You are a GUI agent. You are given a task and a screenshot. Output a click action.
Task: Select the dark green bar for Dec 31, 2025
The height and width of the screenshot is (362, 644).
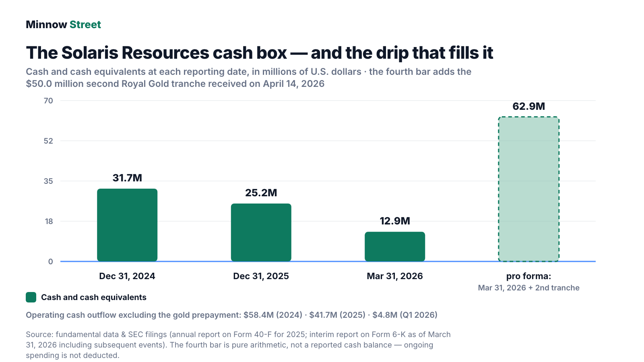[x=261, y=232]
